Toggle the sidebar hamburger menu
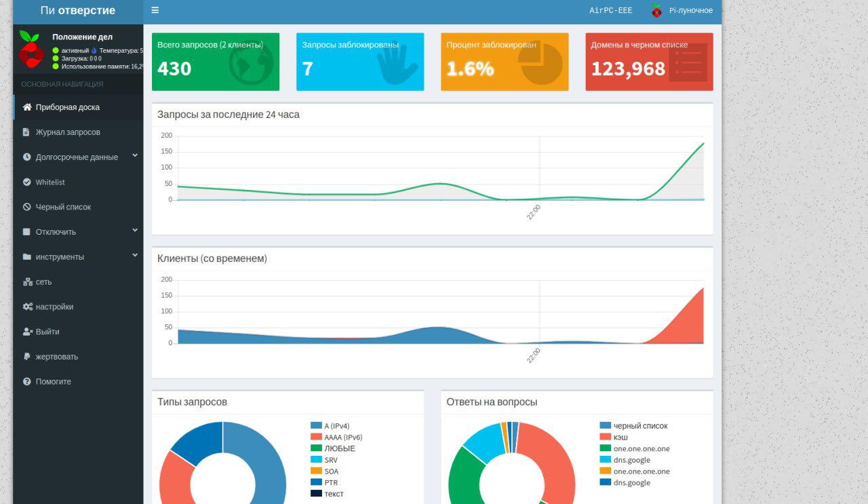 pyautogui.click(x=155, y=10)
